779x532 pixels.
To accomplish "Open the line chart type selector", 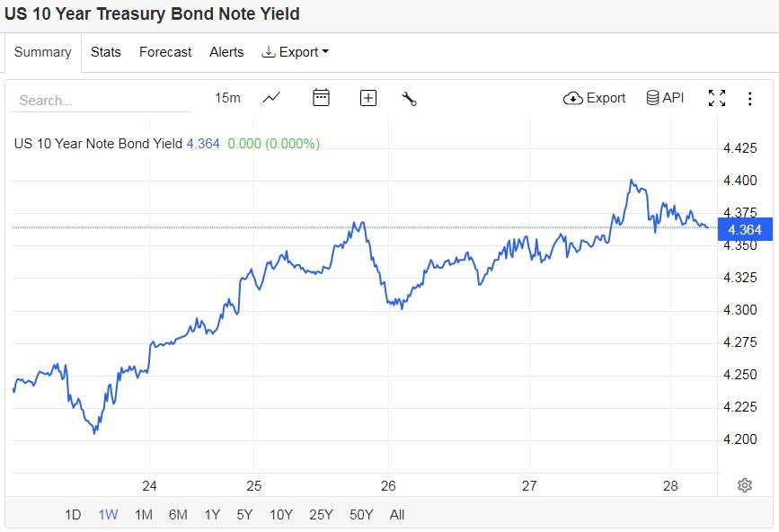I will coord(271,98).
